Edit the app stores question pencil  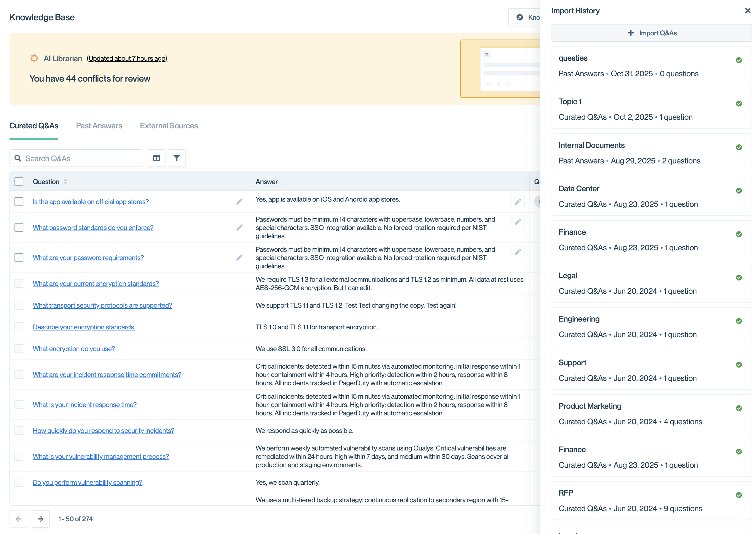239,201
